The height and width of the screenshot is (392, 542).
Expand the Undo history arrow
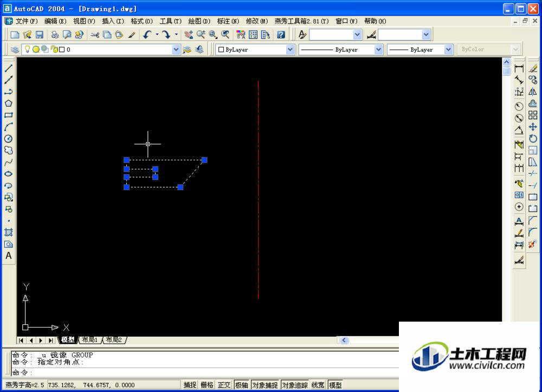[157, 35]
